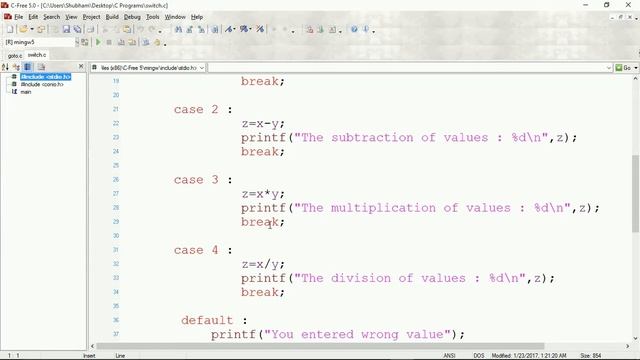The image size is (640, 360).
Task: Click the 'You entered wrong value' printf line
Action: coord(338,334)
